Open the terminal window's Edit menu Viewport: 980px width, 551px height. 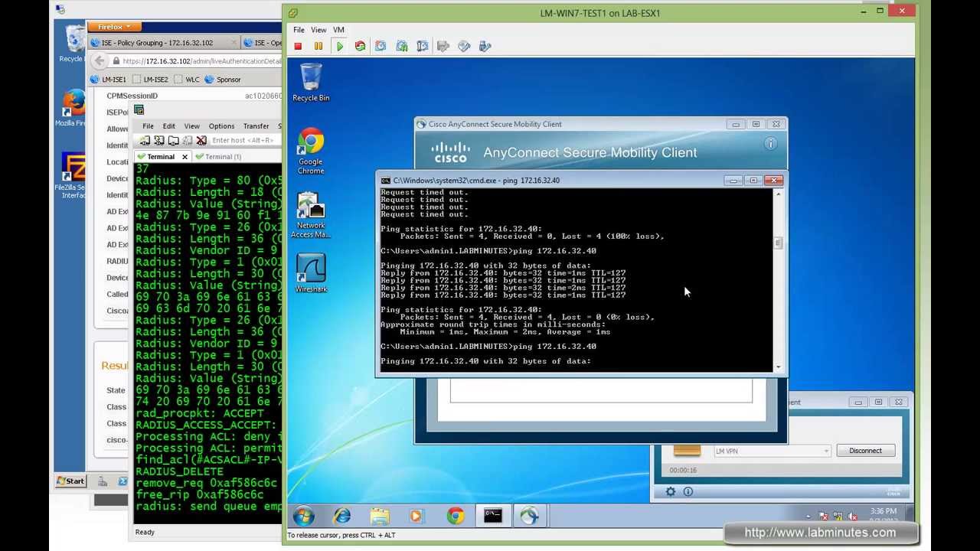(168, 126)
